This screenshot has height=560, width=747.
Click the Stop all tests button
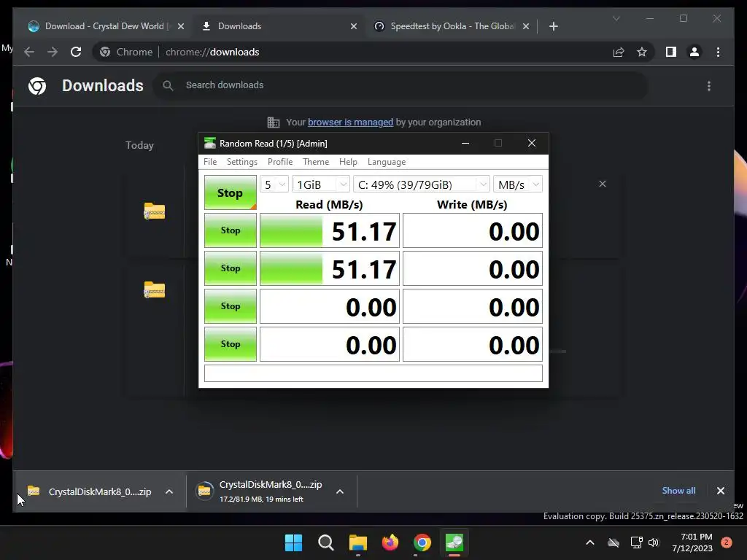pyautogui.click(x=230, y=192)
